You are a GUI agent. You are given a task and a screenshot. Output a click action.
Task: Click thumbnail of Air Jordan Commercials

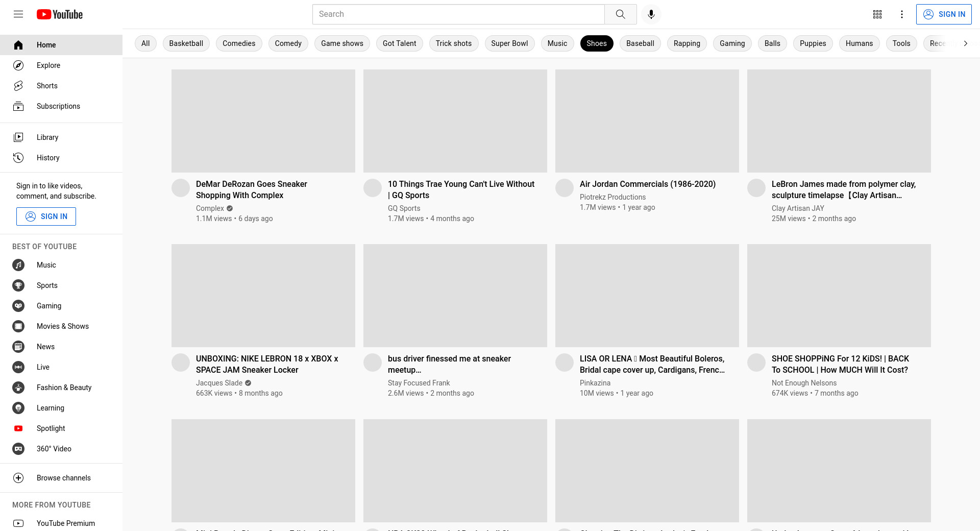pyautogui.click(x=647, y=121)
